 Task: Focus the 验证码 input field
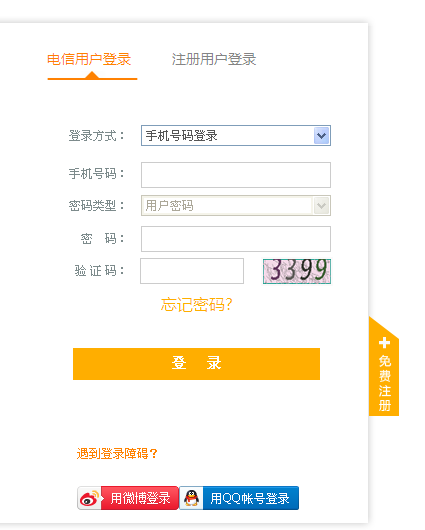pos(192,271)
